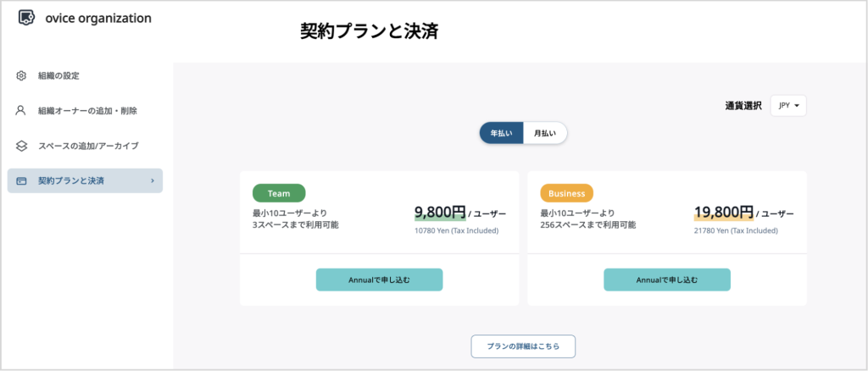Click the gear icon for 組織の設定
Image resolution: width=868 pixels, height=371 pixels.
(x=21, y=75)
